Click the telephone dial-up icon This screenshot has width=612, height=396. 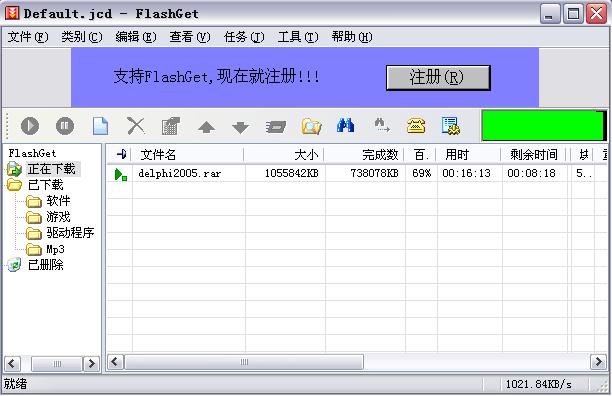click(416, 126)
